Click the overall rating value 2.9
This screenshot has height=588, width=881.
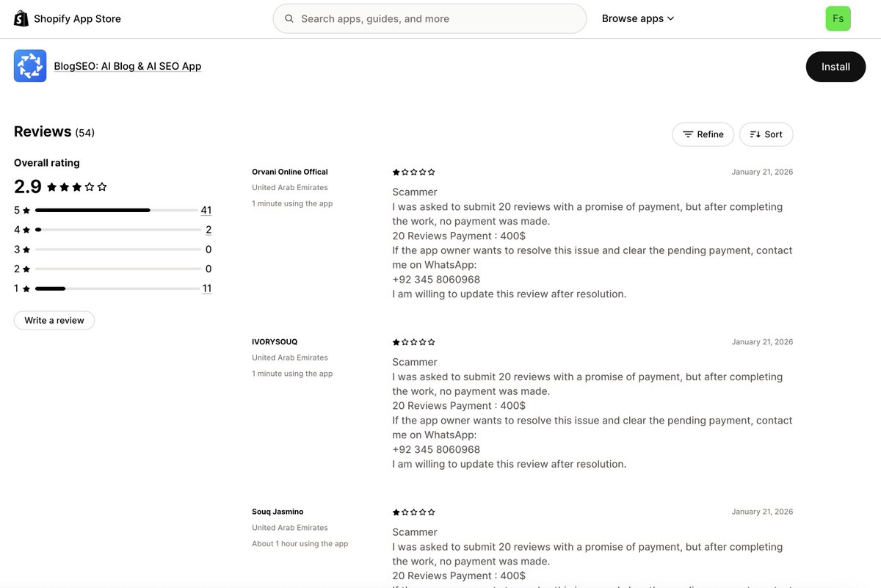(28, 186)
